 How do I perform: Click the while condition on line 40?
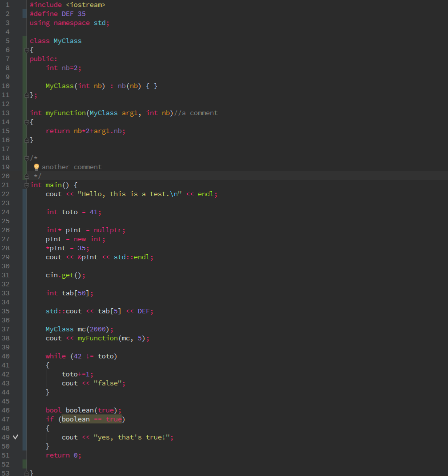[93, 356]
